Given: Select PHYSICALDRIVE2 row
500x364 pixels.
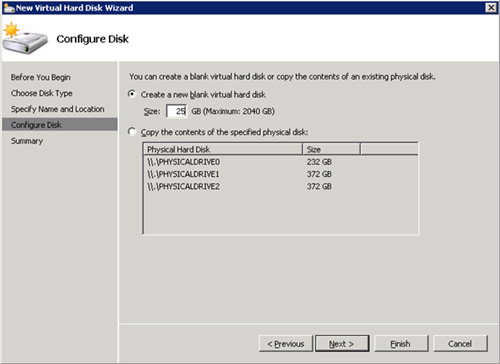Looking at the screenshot, I should [280, 187].
